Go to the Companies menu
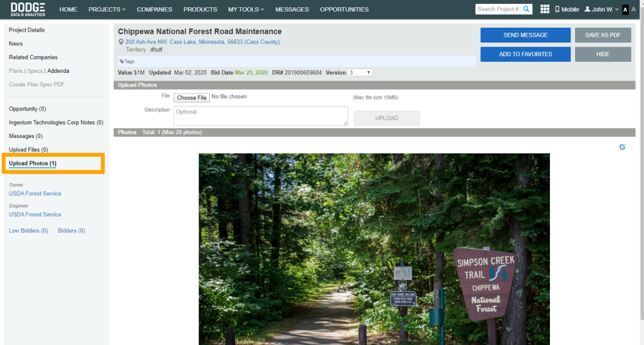644x345 pixels. 155,9
